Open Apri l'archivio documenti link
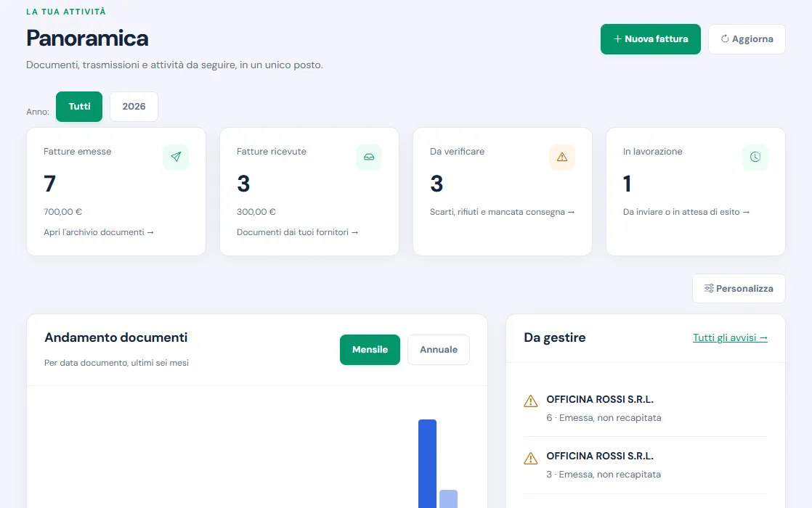The image size is (812, 508). 98,232
